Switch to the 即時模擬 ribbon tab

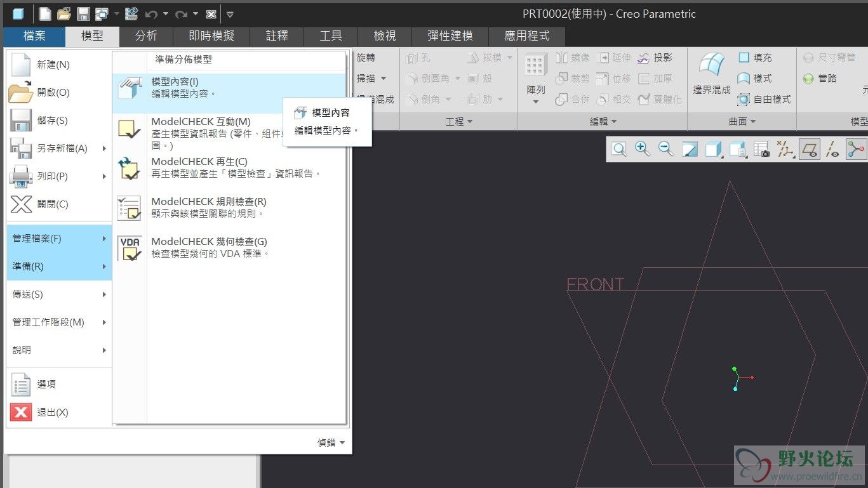coord(211,36)
